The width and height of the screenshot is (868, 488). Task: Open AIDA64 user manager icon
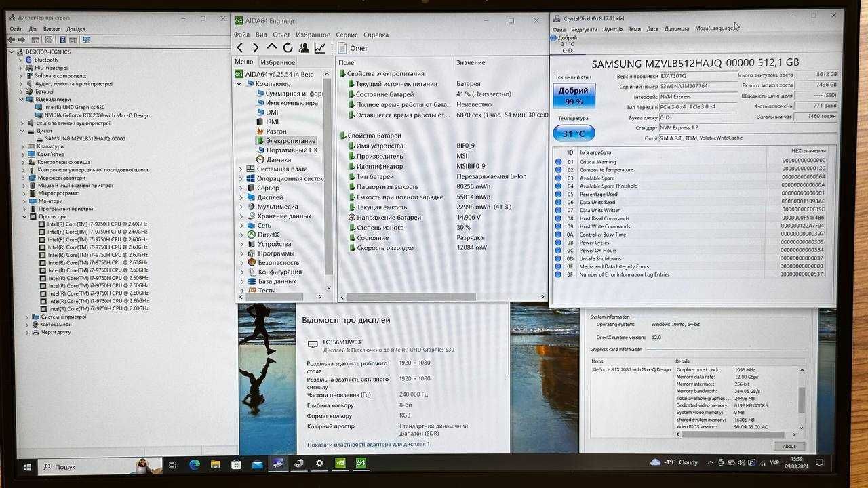pos(304,47)
